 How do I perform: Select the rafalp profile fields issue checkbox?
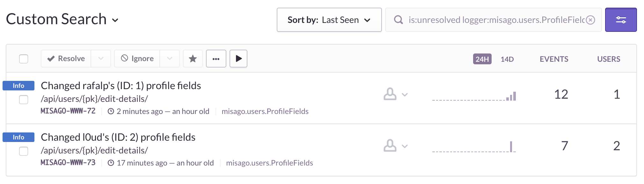[x=24, y=100]
